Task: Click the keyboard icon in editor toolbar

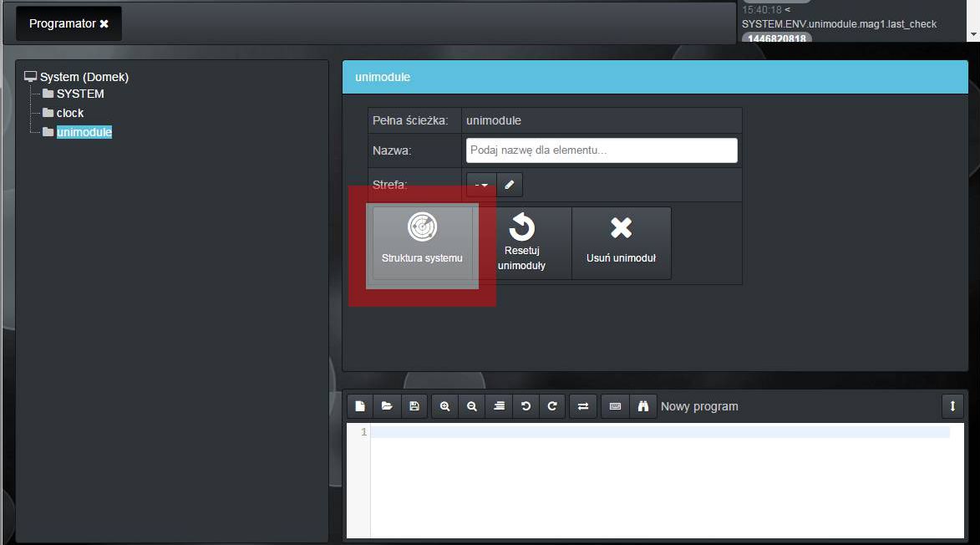Action: [615, 406]
